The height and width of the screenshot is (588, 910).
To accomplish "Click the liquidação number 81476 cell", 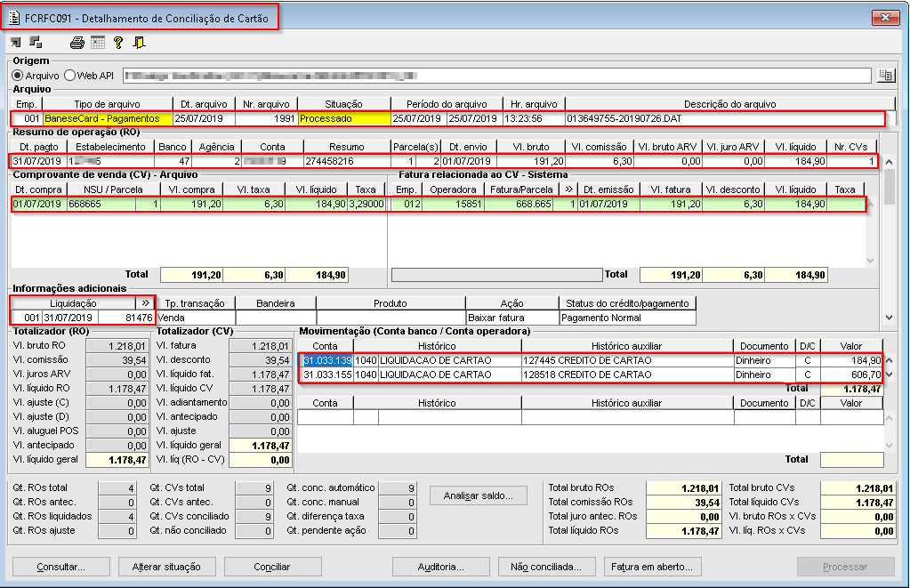I will [126, 318].
